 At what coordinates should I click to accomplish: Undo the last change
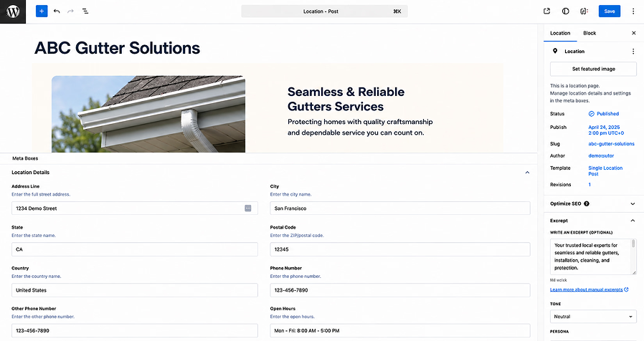tap(57, 11)
